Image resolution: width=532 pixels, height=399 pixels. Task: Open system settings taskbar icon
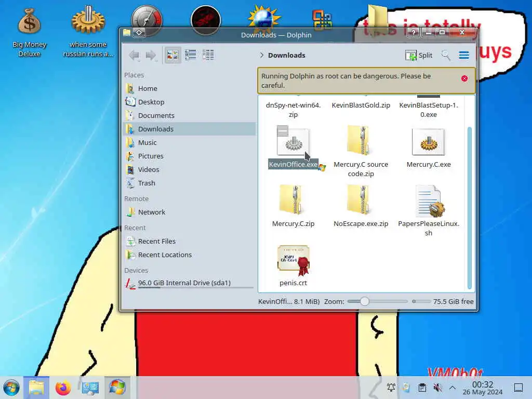coord(90,388)
